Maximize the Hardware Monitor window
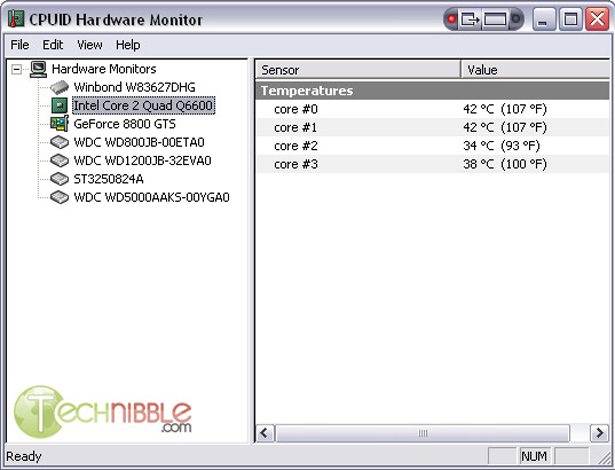615x470 pixels. pos(570,18)
